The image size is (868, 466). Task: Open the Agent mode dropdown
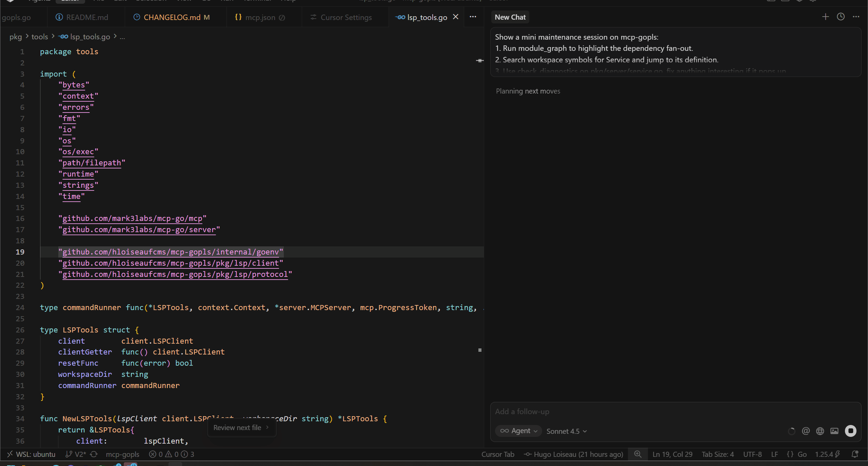(518, 431)
